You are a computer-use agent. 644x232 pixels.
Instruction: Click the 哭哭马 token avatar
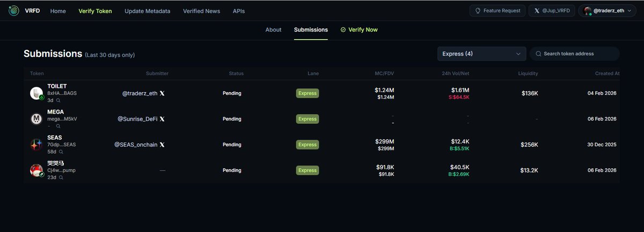[x=36, y=170]
